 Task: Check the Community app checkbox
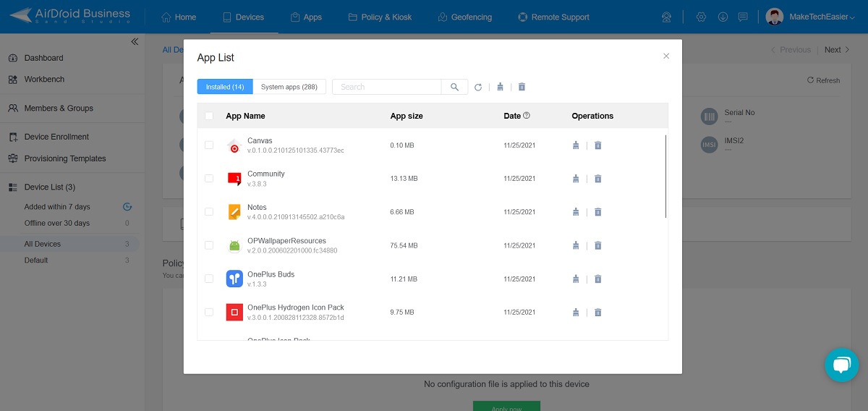(209, 179)
